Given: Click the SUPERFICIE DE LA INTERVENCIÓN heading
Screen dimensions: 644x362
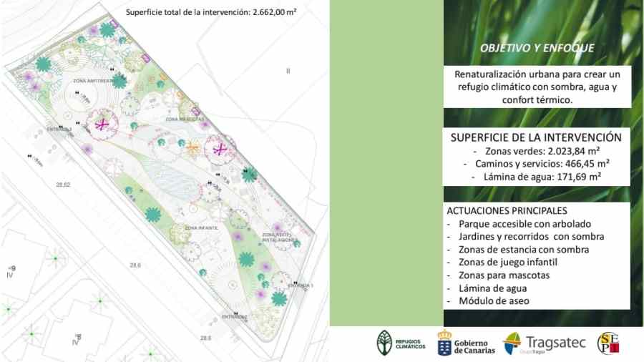Looking at the screenshot, I should 536,137.
